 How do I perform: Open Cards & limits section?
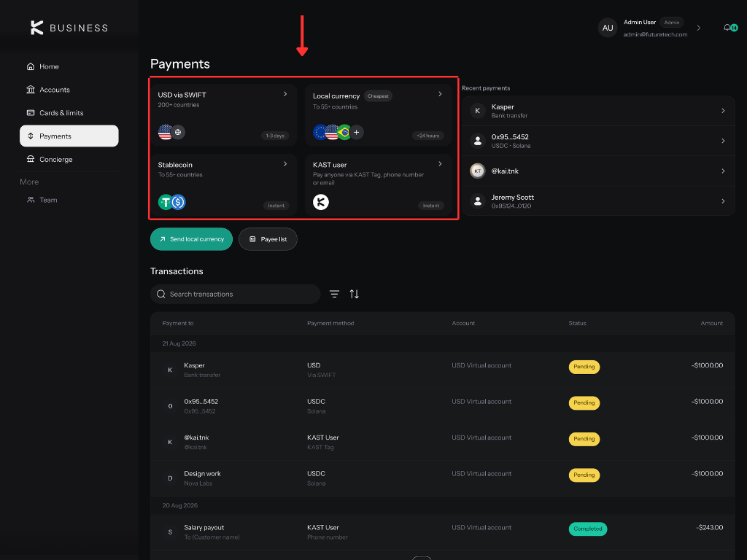click(x=55, y=113)
